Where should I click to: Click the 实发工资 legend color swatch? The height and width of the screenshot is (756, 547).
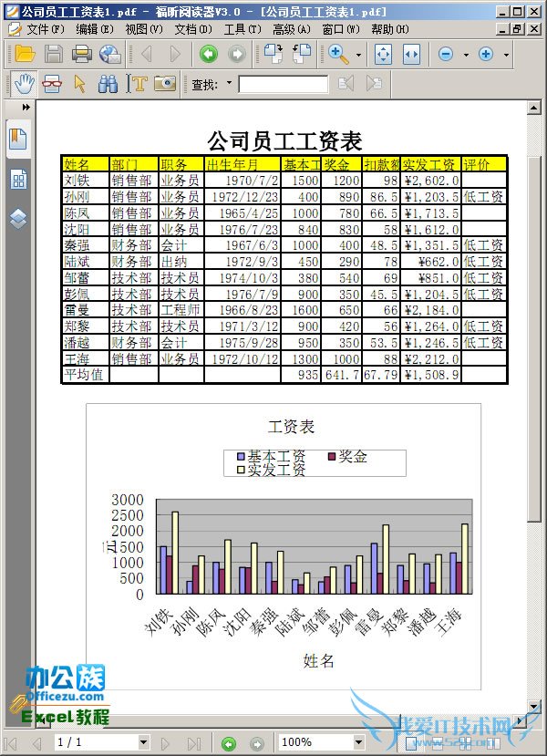point(241,470)
